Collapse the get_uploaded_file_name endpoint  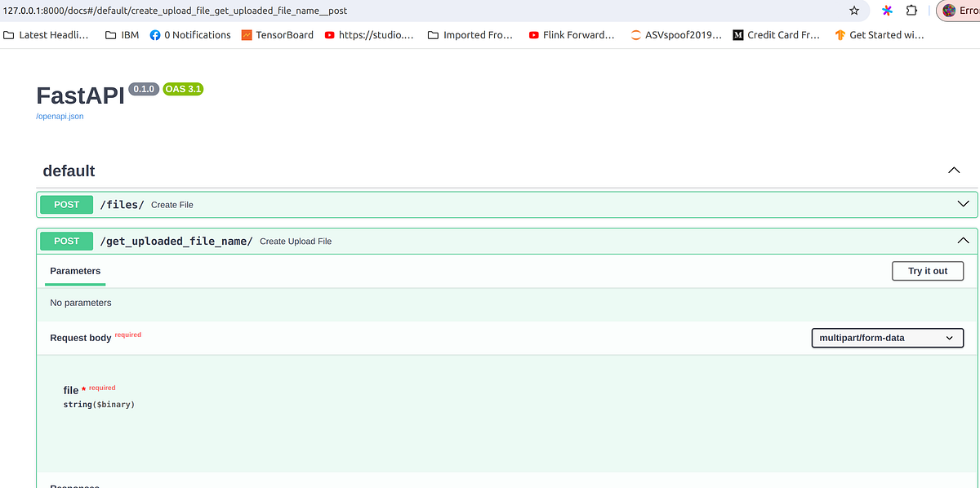(x=963, y=240)
